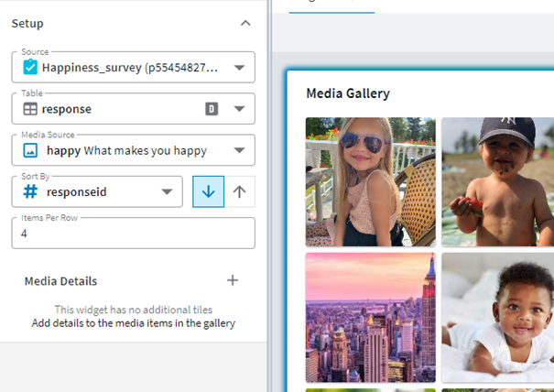Click the Setup section heading
The width and height of the screenshot is (554, 392).
(27, 24)
